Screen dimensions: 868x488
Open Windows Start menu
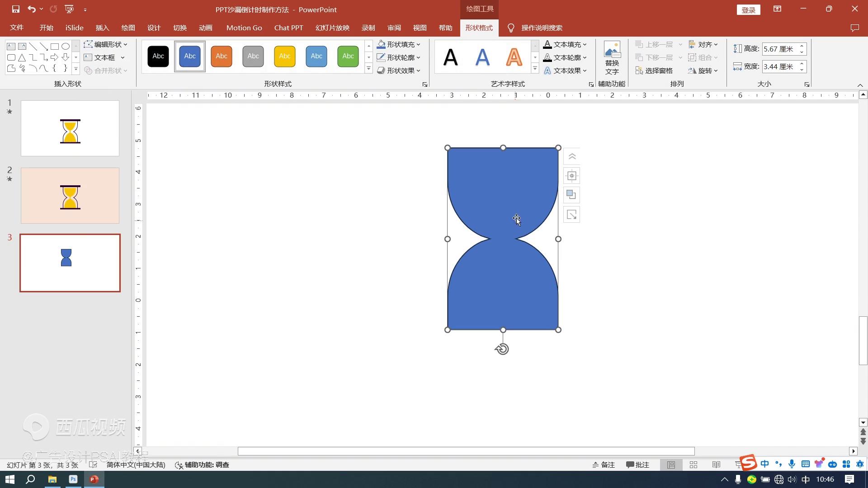10,479
